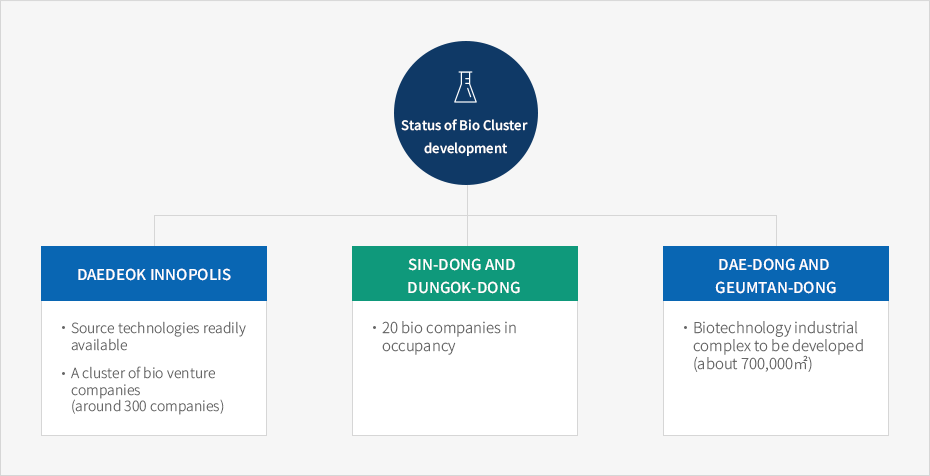The height and width of the screenshot is (476, 930).
Task: Click bullet before '20 bio companies'
Action: (374, 327)
